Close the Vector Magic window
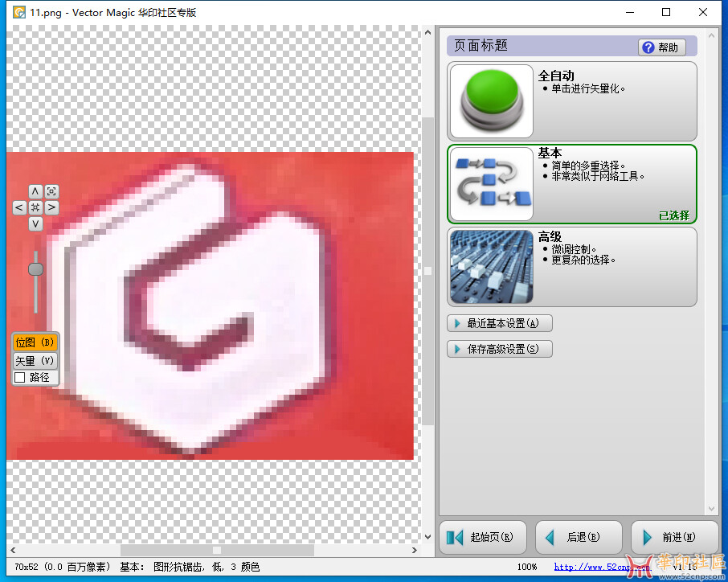This screenshot has width=728, height=582. pos(703,12)
